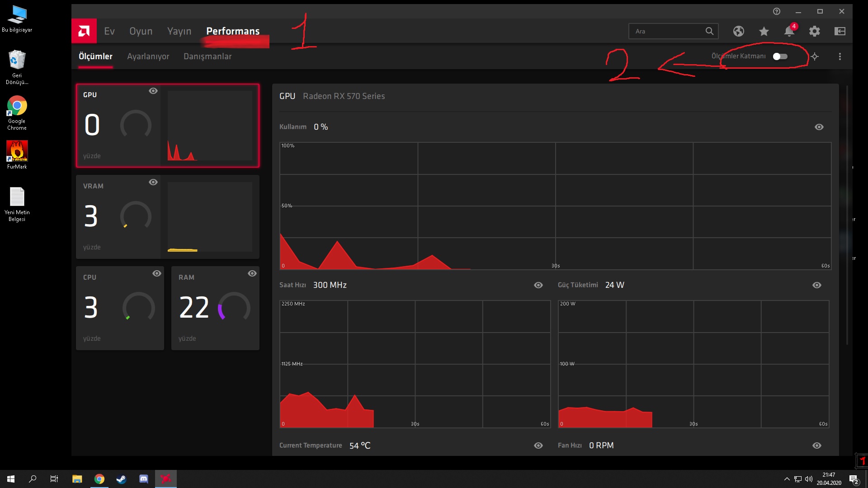This screenshot has height=488, width=868.
Task: Click the Kullanım usage graph
Action: pos(555,206)
